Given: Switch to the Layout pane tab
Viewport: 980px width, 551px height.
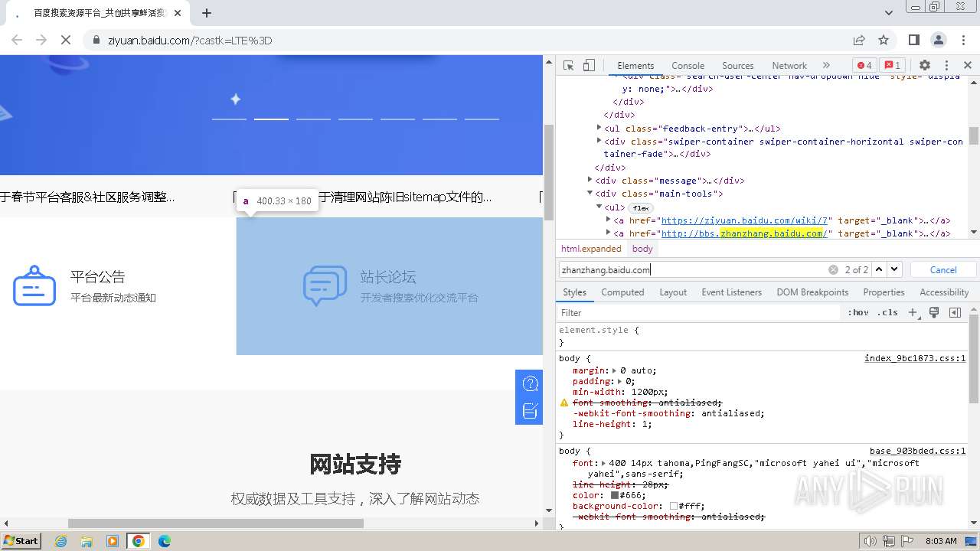Looking at the screenshot, I should 673,292.
